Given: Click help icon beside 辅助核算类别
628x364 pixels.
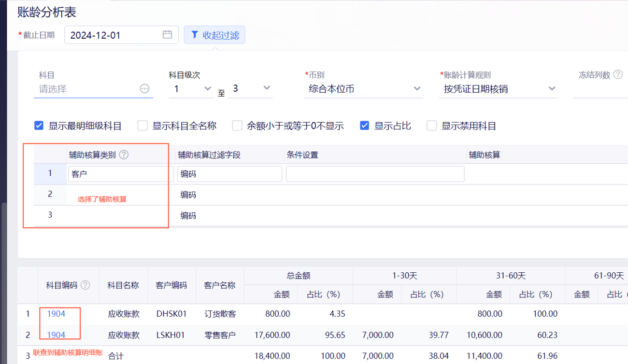Looking at the screenshot, I should pos(124,154).
